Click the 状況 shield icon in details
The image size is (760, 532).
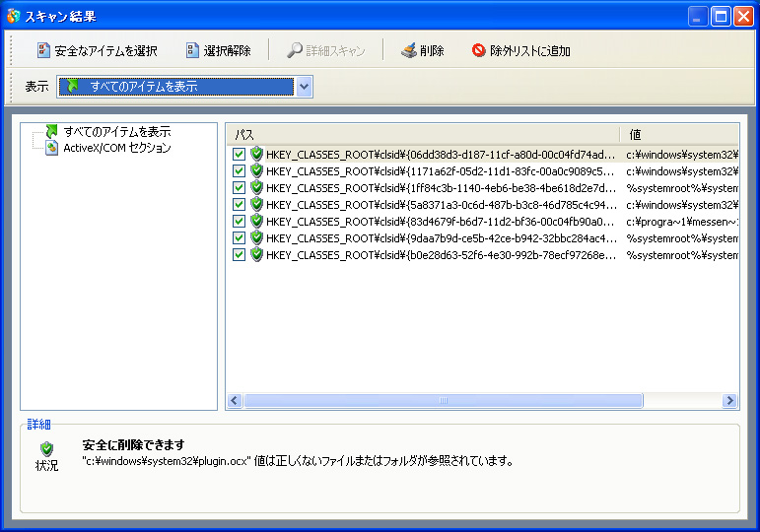coord(46,448)
